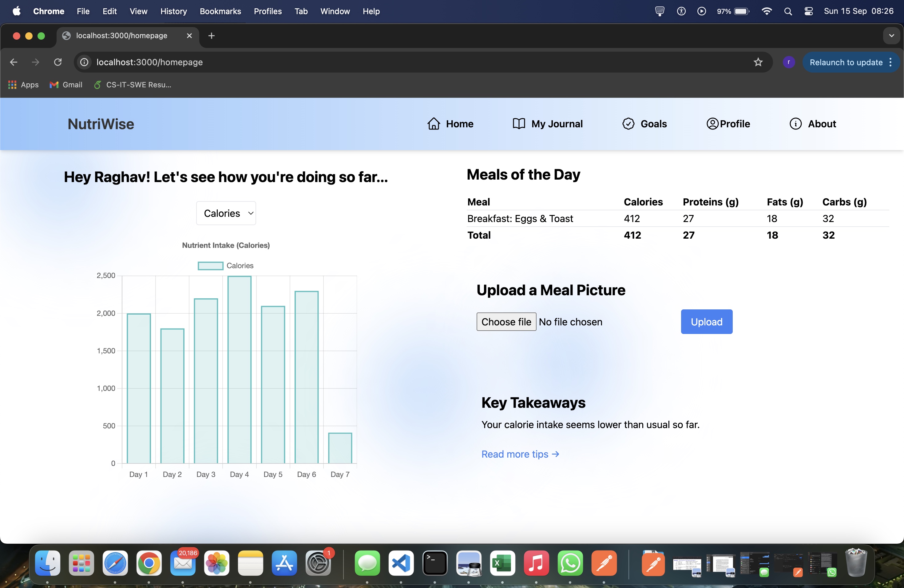Open the Profile user icon

point(712,124)
